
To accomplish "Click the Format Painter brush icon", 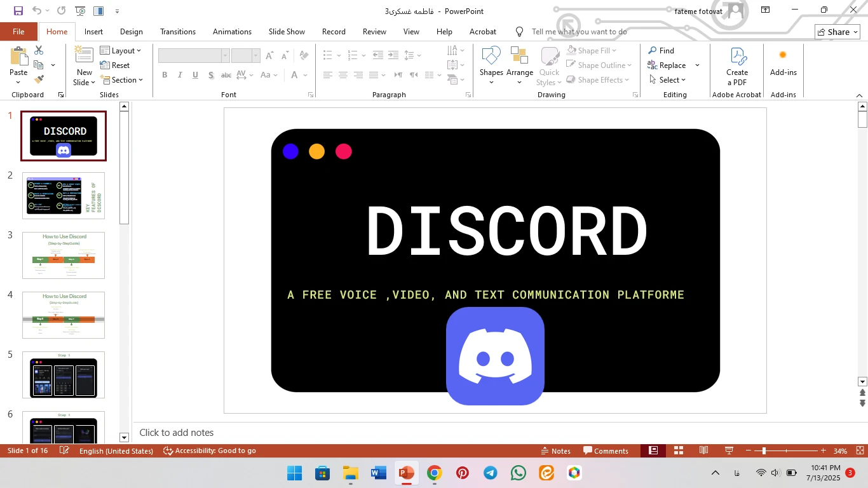I will pos(39,80).
